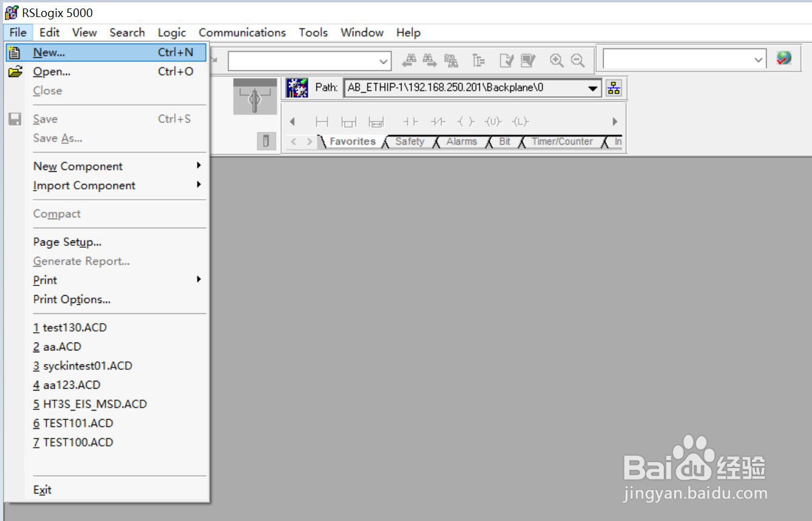Open the Search menu
812x521 pixels.
(x=127, y=33)
